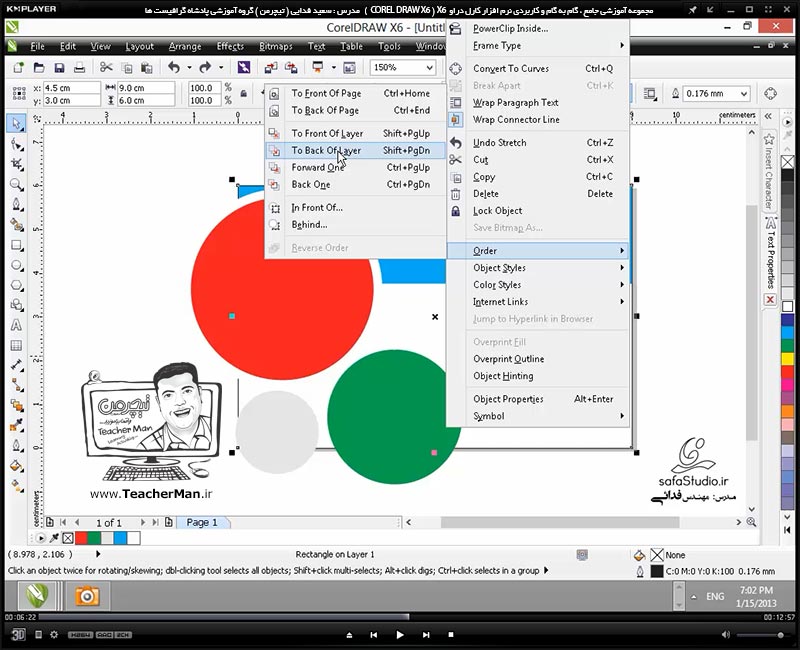Skip to next track in KMPlayer

[426, 635]
